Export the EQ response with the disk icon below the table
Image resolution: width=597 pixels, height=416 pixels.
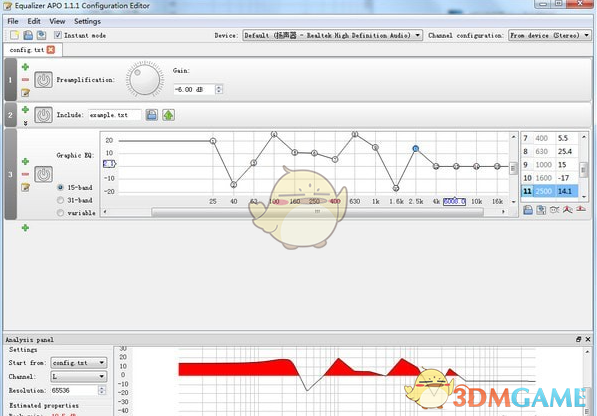tap(541, 210)
